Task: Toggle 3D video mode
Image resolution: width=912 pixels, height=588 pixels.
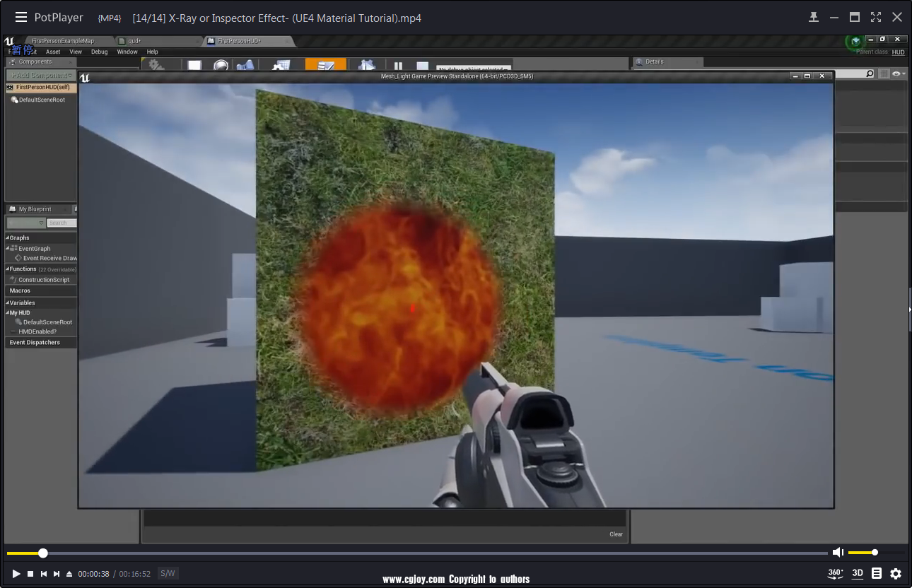Action: [x=858, y=573]
